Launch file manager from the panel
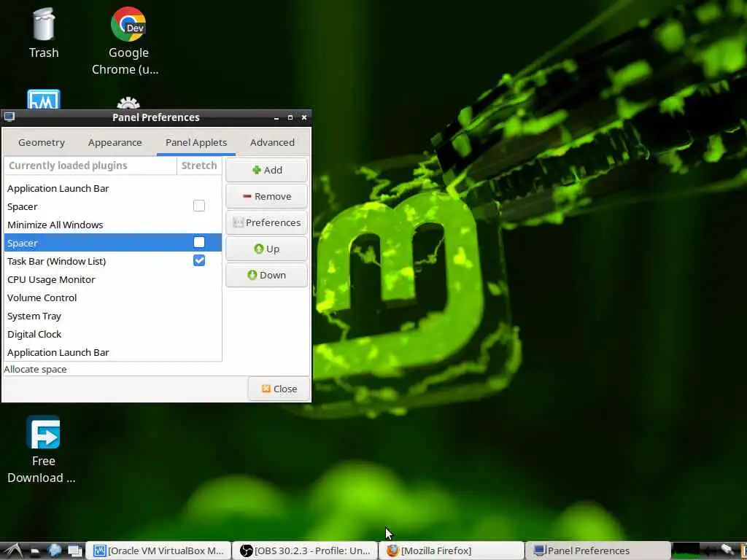Viewport: 747px width, 560px height. pos(35,551)
